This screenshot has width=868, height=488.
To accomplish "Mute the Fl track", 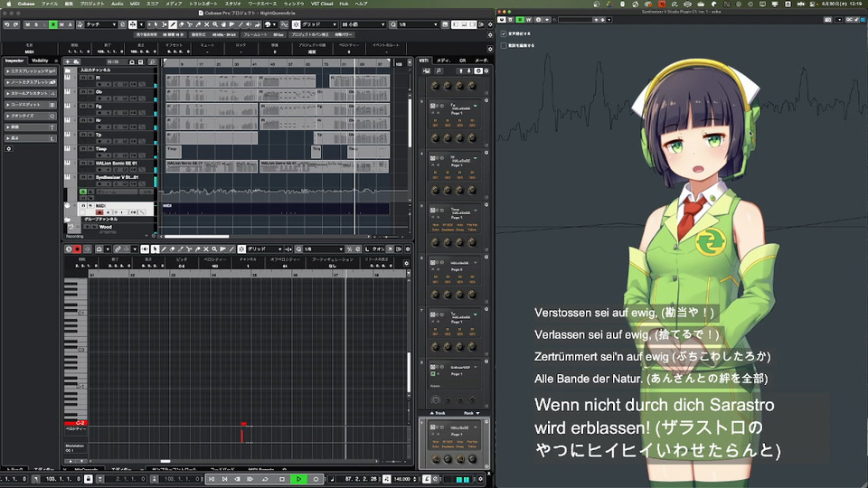I will click(83, 78).
